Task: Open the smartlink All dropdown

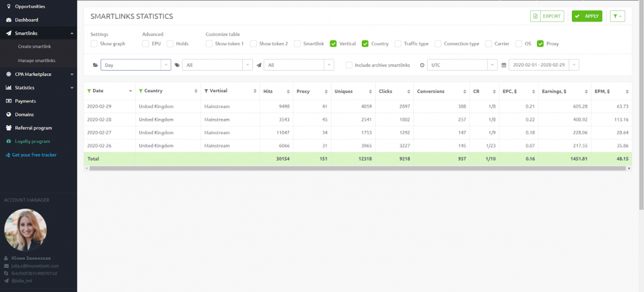Action: (x=299, y=65)
